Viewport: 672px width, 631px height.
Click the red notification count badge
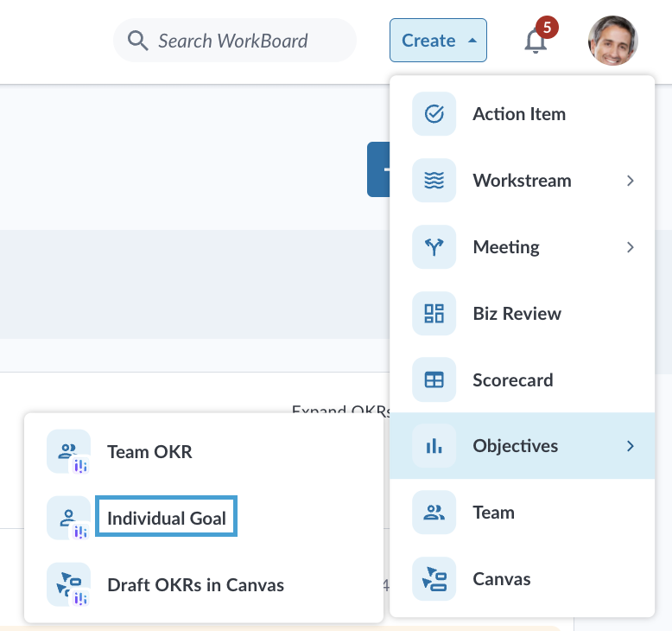(547, 28)
